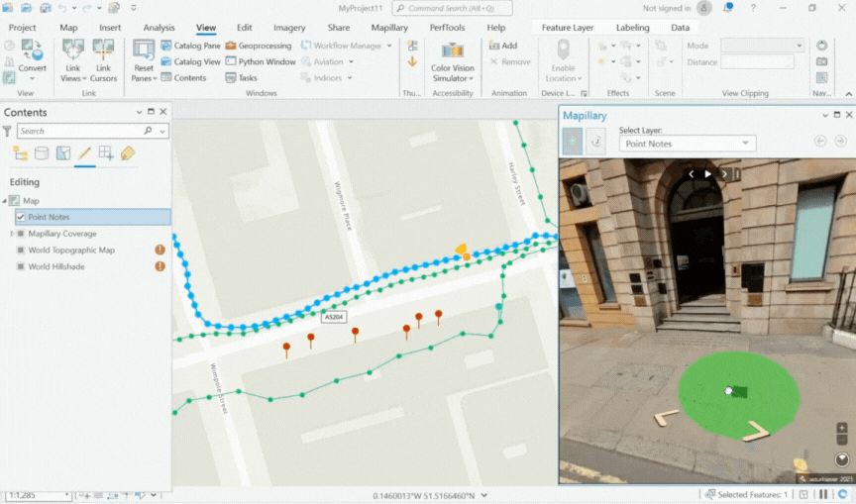Image resolution: width=856 pixels, height=504 pixels.
Task: Switch to the Analysis ribbon tab
Action: click(159, 28)
